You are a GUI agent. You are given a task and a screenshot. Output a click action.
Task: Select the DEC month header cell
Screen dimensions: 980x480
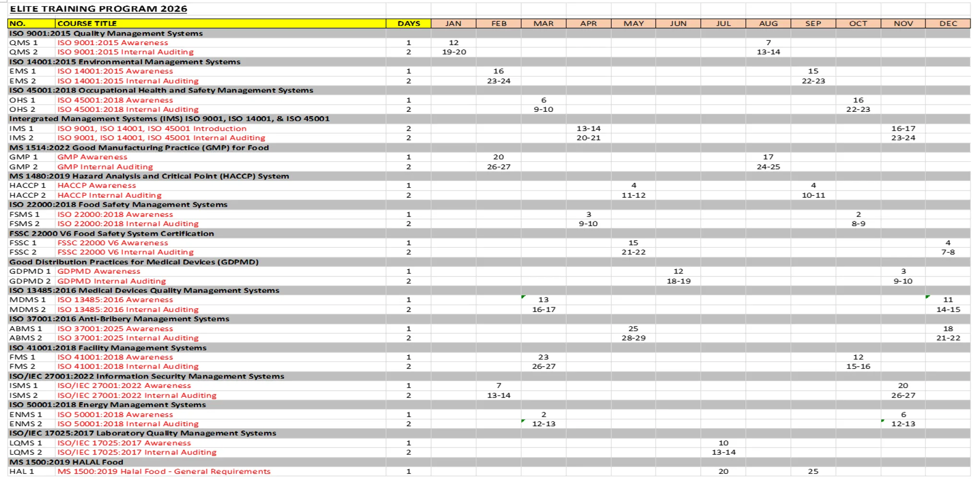click(948, 23)
